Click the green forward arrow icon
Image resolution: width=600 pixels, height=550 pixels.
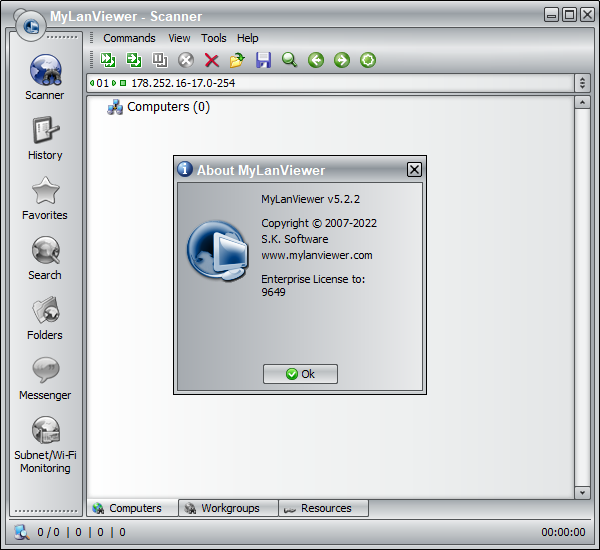pyautogui.click(x=342, y=60)
